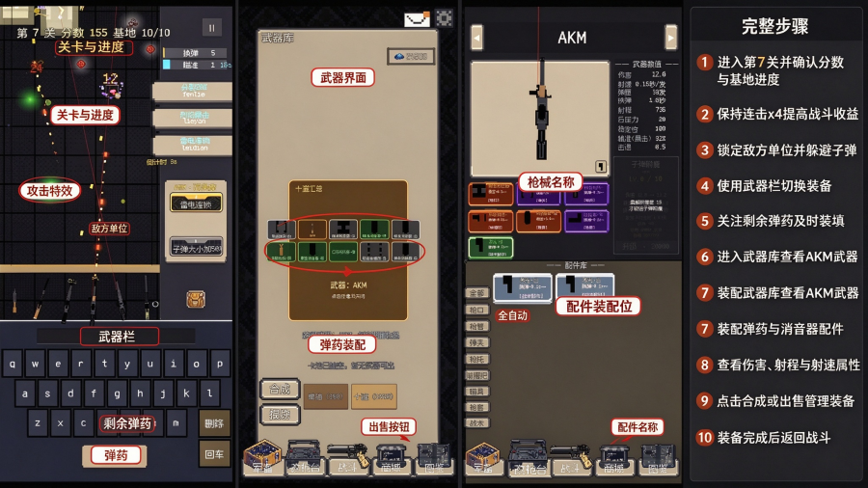Activate the fenlie skill button
Image resolution: width=868 pixels, height=488 pixels.
pos(193,92)
